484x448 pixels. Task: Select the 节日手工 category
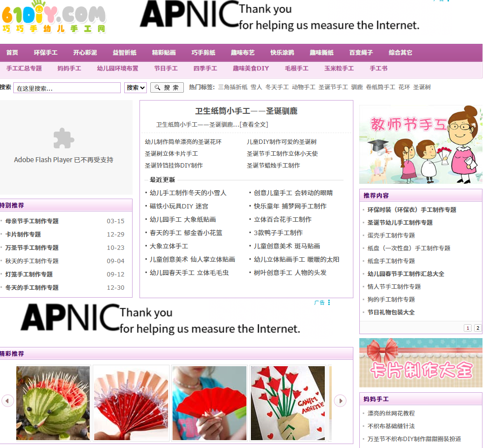[165, 69]
